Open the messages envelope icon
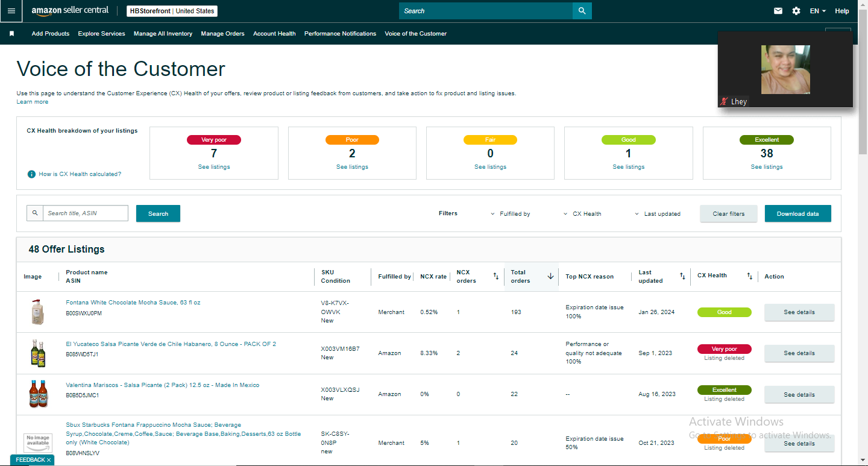 778,11
